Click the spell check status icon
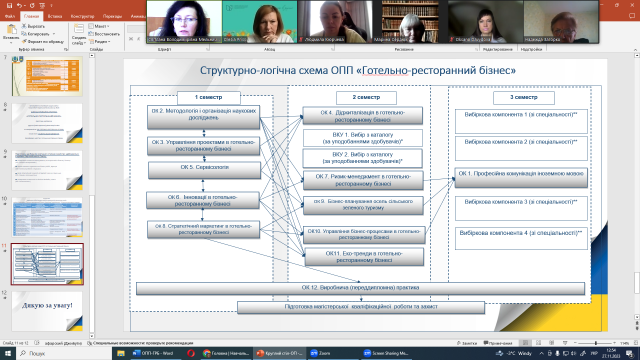The width and height of the screenshot is (640, 360). [37, 343]
